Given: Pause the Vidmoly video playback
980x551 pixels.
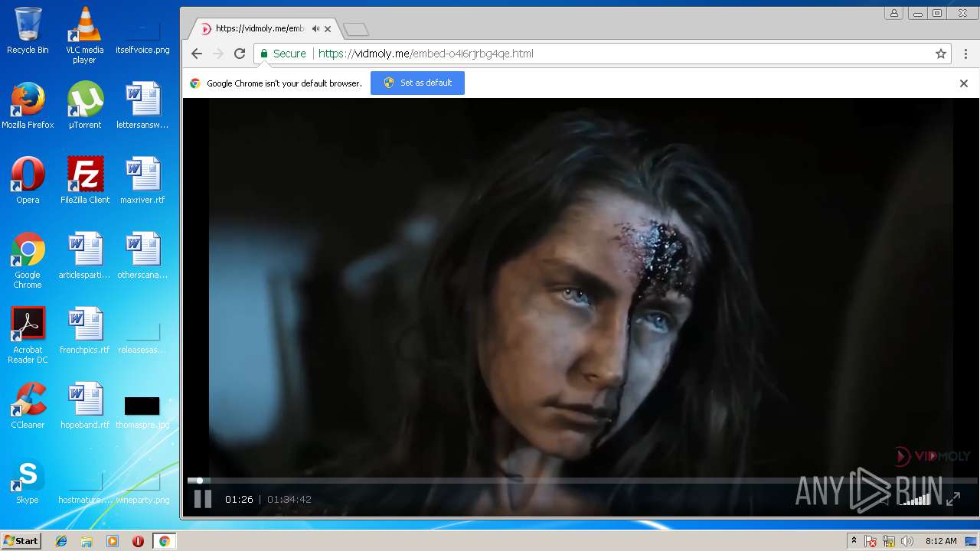Looking at the screenshot, I should pyautogui.click(x=202, y=499).
